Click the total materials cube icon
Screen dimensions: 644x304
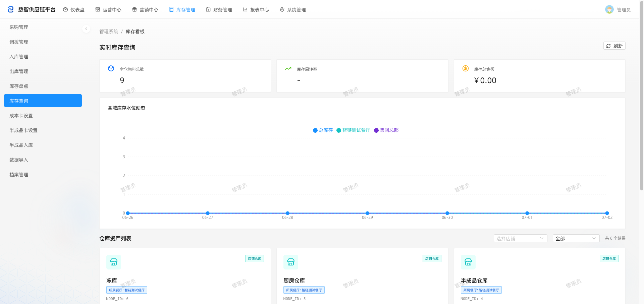(x=111, y=68)
